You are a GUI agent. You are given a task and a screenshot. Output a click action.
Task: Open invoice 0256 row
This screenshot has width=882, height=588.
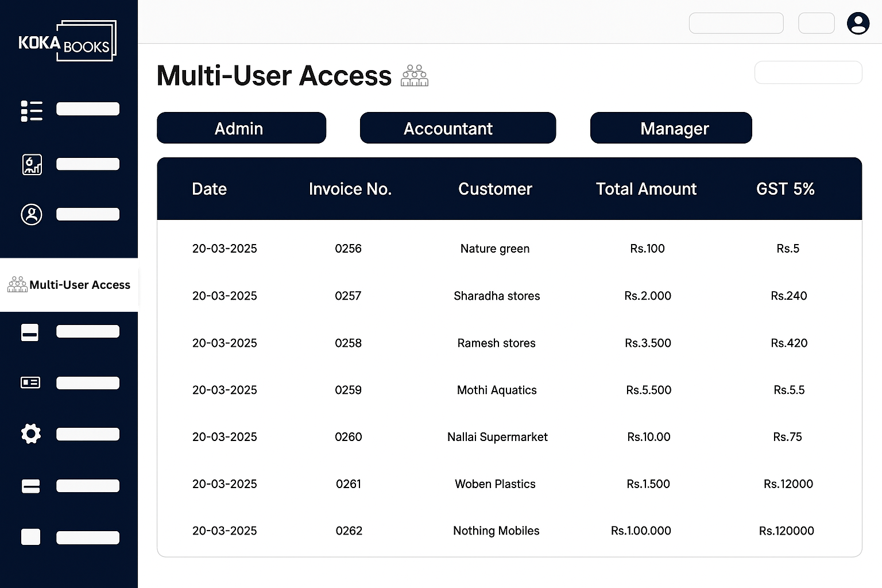pos(348,249)
